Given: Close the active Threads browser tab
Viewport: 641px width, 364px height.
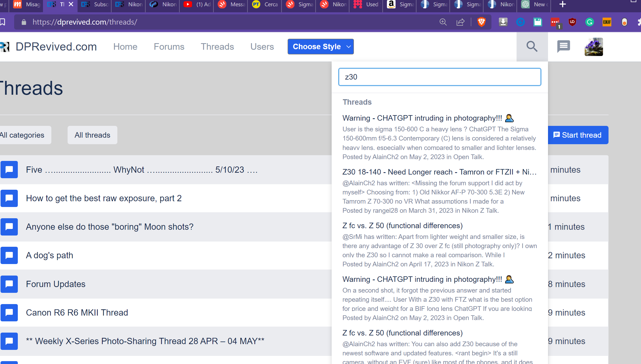Looking at the screenshot, I should (x=71, y=4).
